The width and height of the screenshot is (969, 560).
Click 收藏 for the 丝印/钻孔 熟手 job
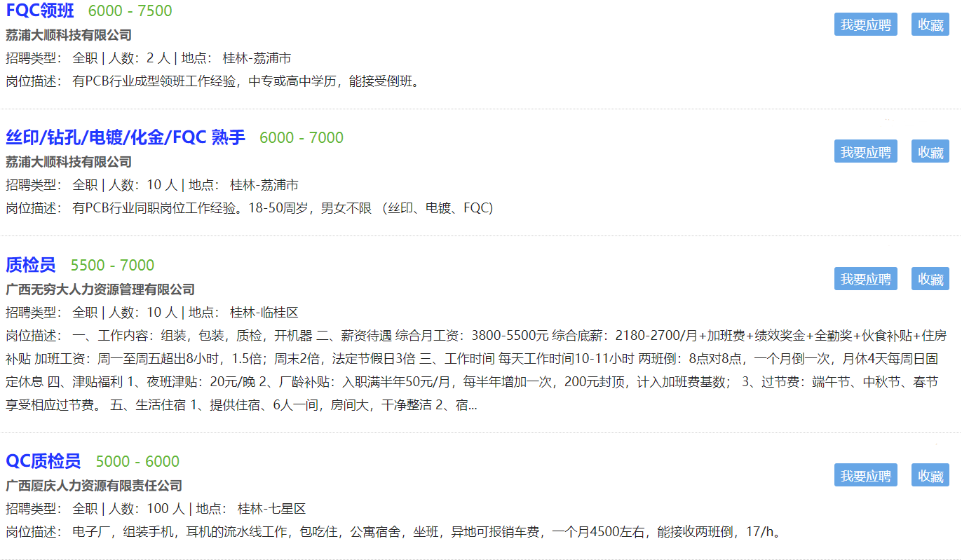click(930, 151)
